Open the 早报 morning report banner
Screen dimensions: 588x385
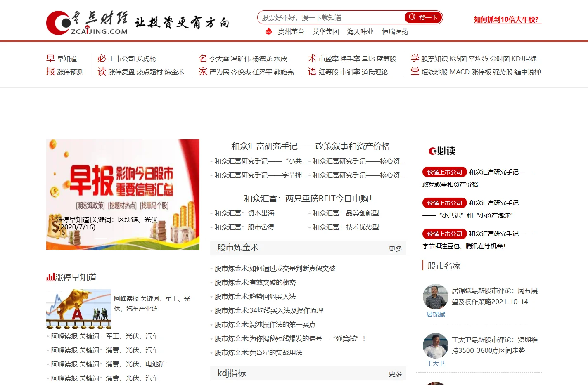coord(123,195)
